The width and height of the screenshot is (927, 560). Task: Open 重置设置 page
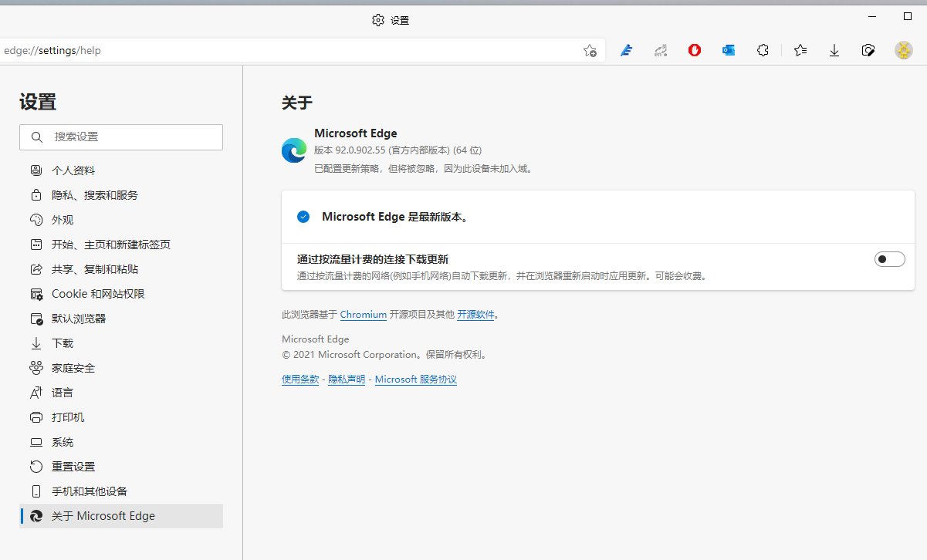(x=121, y=467)
